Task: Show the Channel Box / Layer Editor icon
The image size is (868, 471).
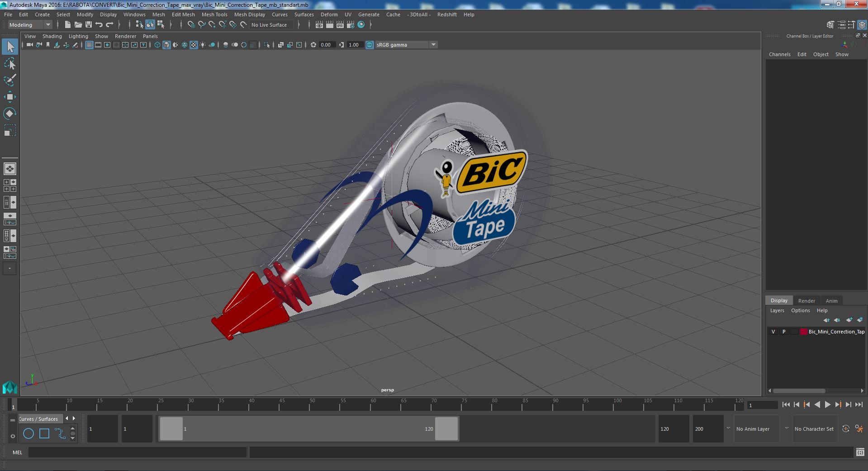Action: (862, 25)
